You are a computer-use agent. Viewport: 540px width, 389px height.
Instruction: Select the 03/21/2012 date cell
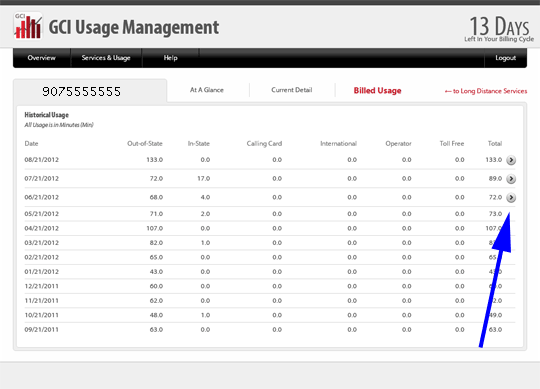42,243
